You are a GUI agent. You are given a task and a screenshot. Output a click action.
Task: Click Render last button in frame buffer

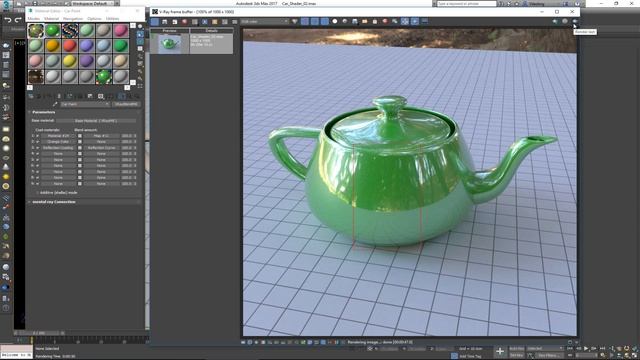tap(575, 21)
